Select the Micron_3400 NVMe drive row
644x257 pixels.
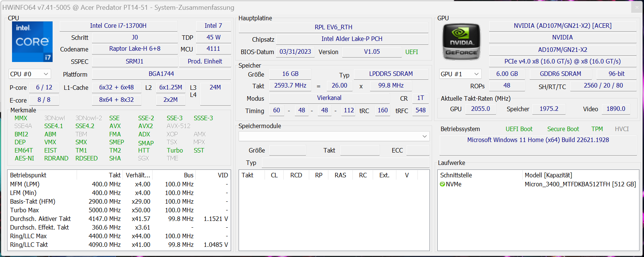(538, 184)
